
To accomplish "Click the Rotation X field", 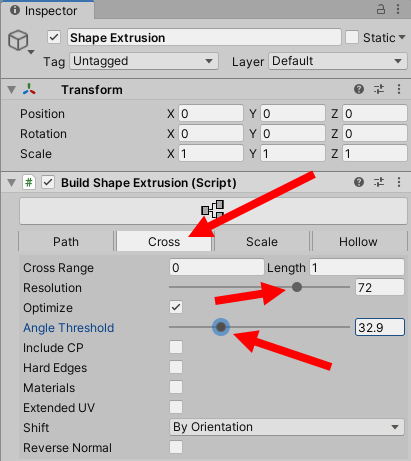I will coord(211,133).
